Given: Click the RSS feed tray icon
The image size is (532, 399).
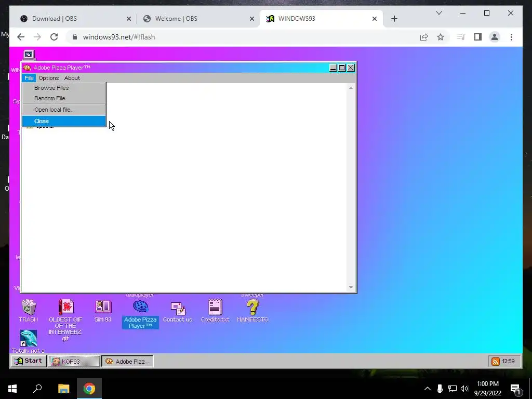Looking at the screenshot, I should click(495, 362).
